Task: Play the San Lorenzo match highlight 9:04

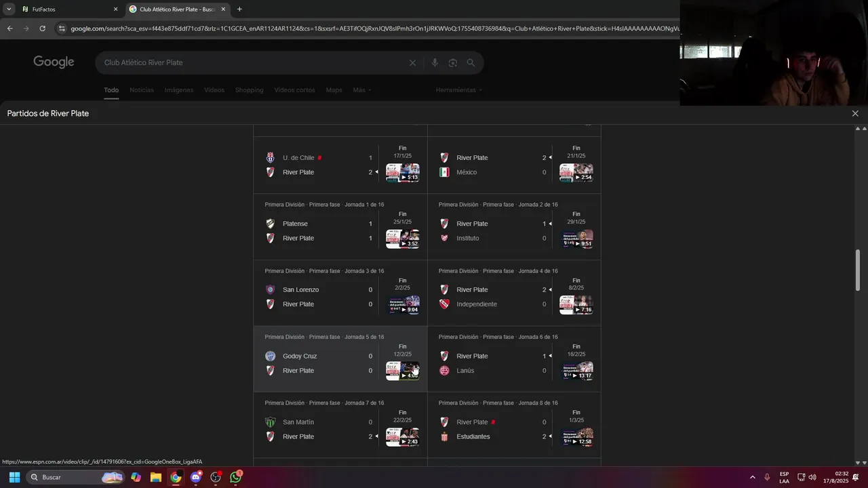Action: (403, 305)
